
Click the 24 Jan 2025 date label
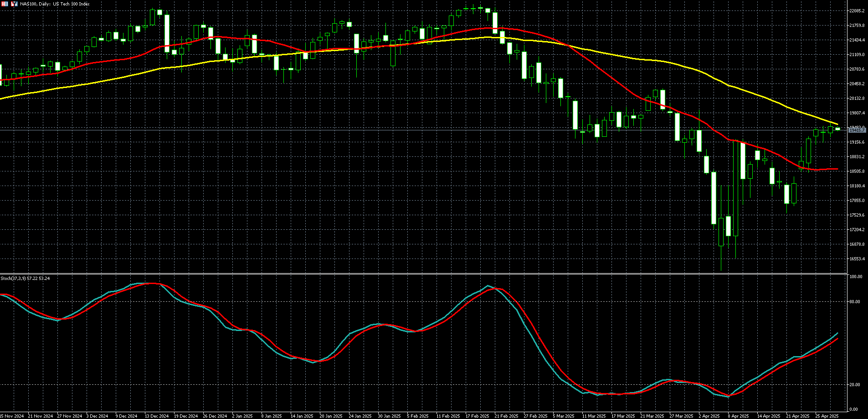pos(360,416)
